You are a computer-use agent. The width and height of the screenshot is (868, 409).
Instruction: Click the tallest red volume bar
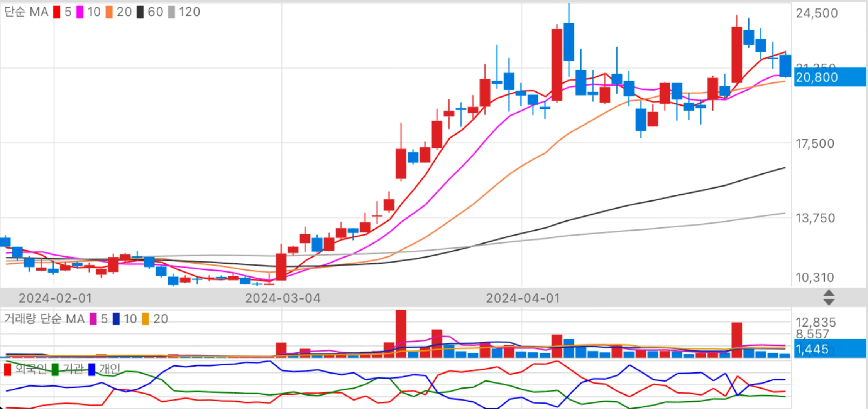[x=401, y=334]
